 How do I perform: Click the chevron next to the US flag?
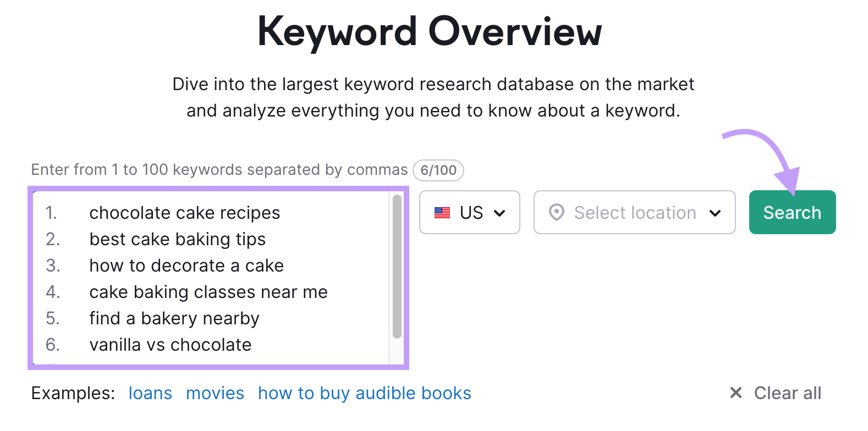499,213
